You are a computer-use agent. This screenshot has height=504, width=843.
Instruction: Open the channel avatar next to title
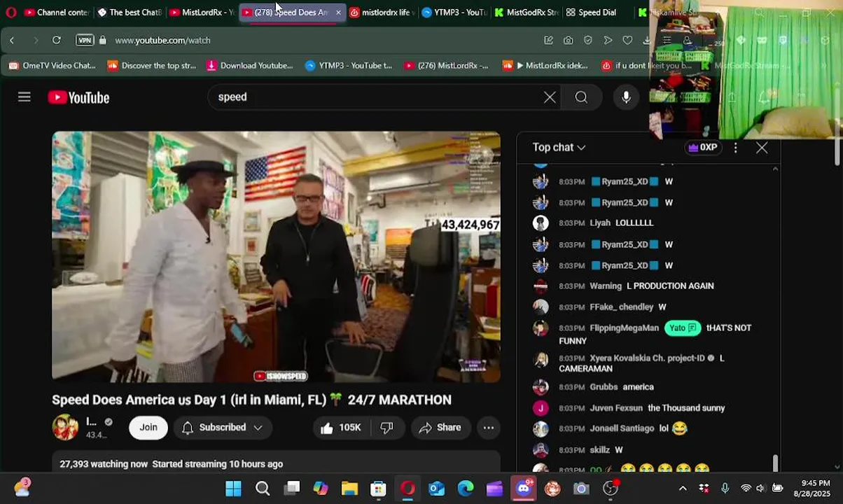pos(65,428)
